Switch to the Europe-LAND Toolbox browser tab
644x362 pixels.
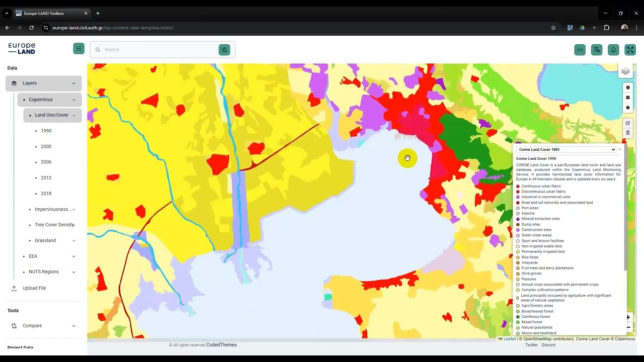point(52,13)
